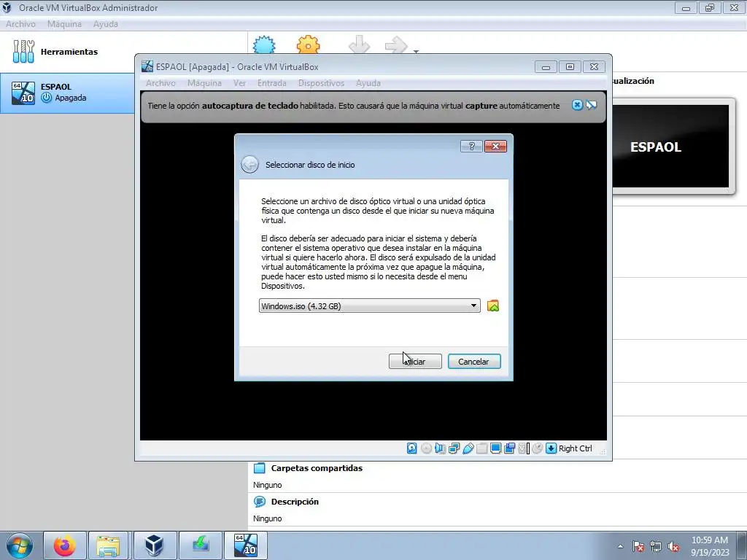
Task: Click the USB status bar icon
Action: (468, 448)
